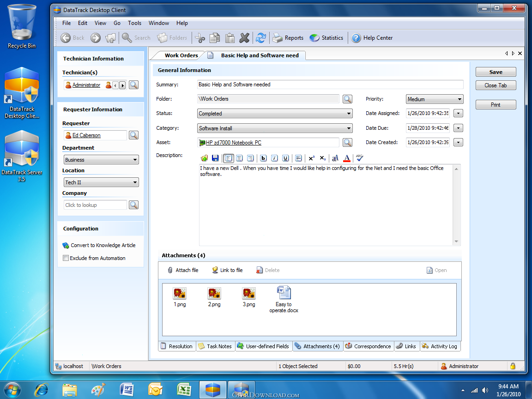Viewport: 532px width, 399px height.
Task: Open the Priority dropdown
Action: pyautogui.click(x=435, y=99)
